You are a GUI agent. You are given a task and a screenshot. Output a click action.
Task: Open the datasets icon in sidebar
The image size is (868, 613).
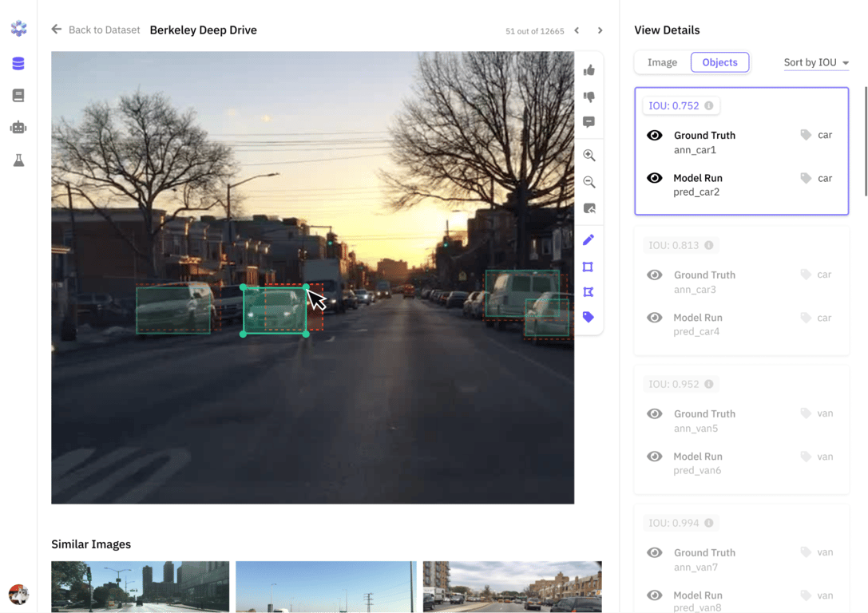pyautogui.click(x=18, y=64)
